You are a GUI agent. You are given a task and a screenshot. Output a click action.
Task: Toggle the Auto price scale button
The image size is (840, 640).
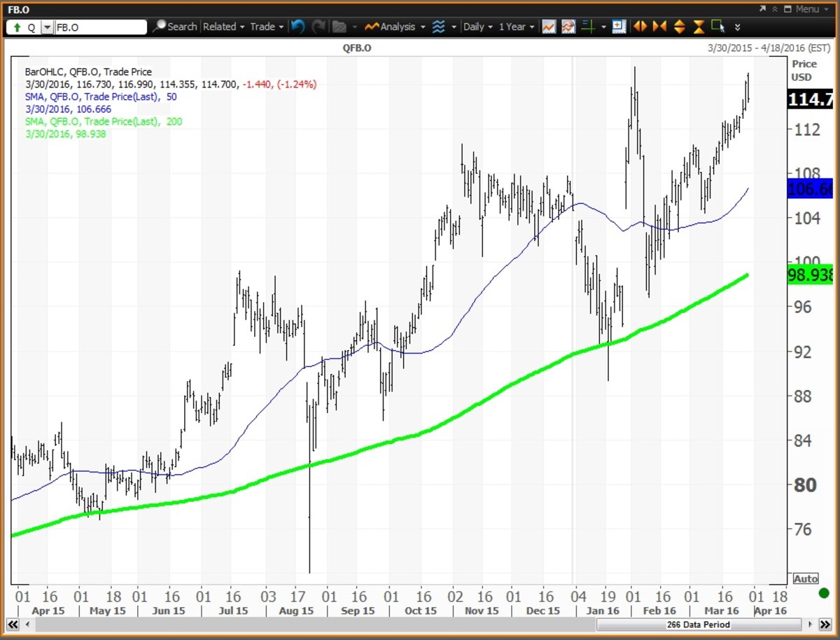[x=806, y=579]
